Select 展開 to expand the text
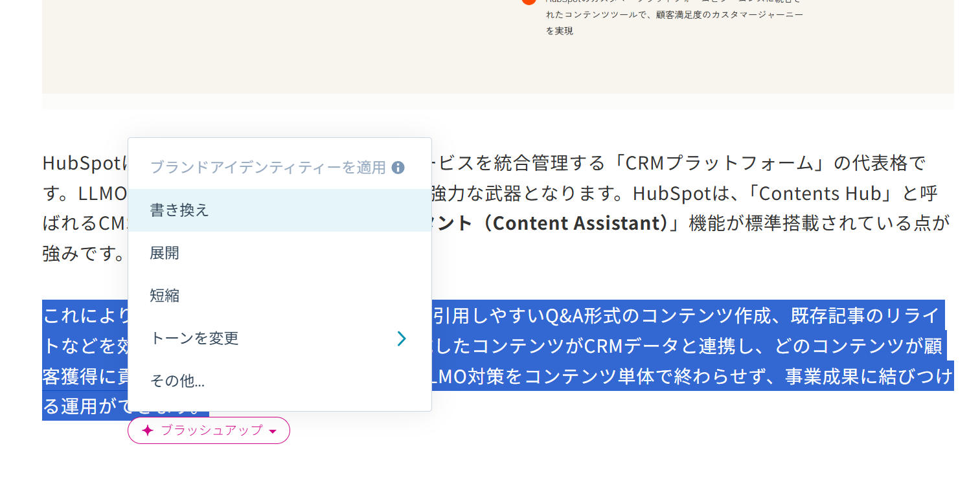 165,252
